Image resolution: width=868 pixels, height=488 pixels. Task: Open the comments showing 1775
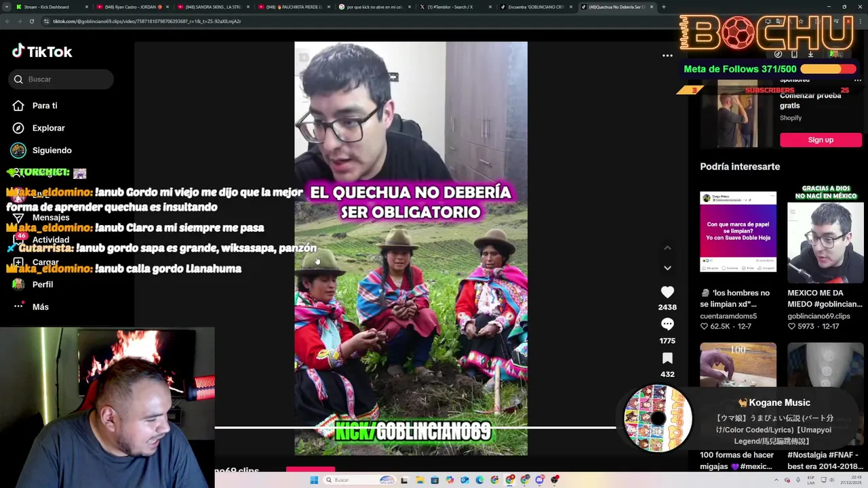tap(667, 325)
